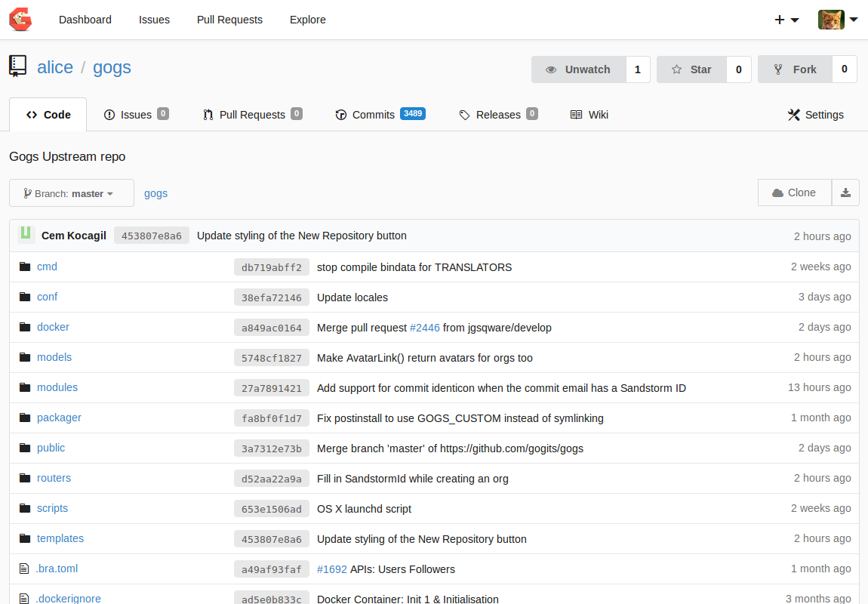Open latest commit hash 453807e8a6 in header
This screenshot has width=868, height=604.
click(x=151, y=236)
